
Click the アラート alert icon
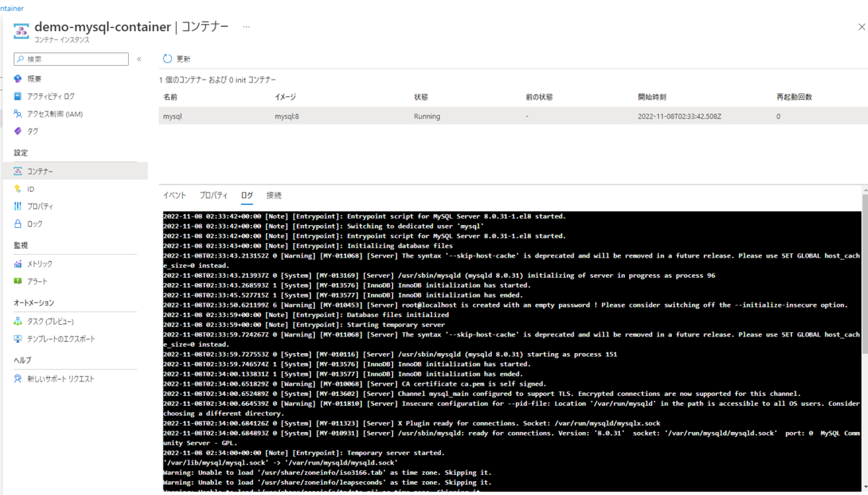tap(18, 282)
